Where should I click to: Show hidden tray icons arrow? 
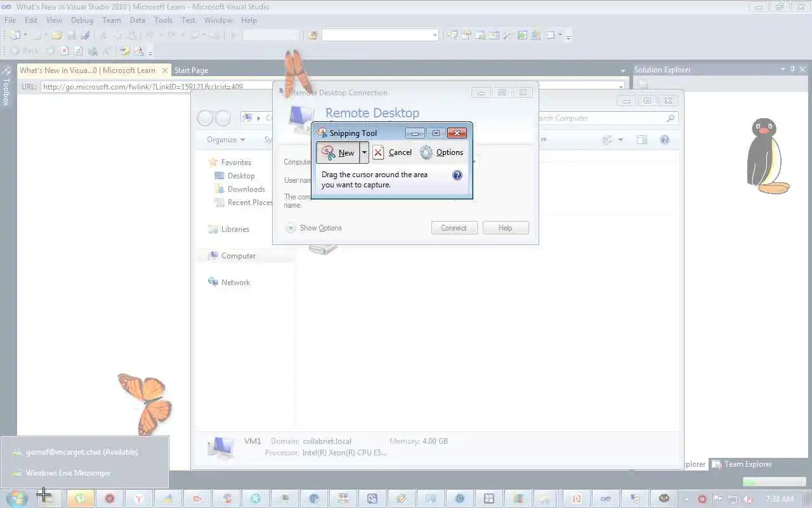[687, 499]
